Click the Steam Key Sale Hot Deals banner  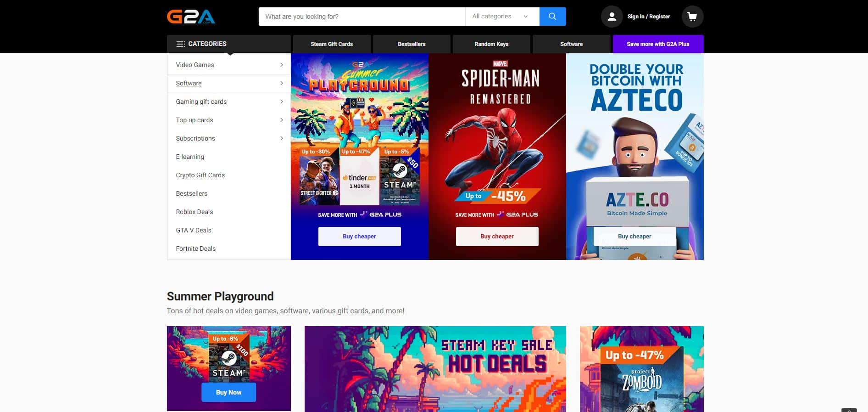pos(435,369)
